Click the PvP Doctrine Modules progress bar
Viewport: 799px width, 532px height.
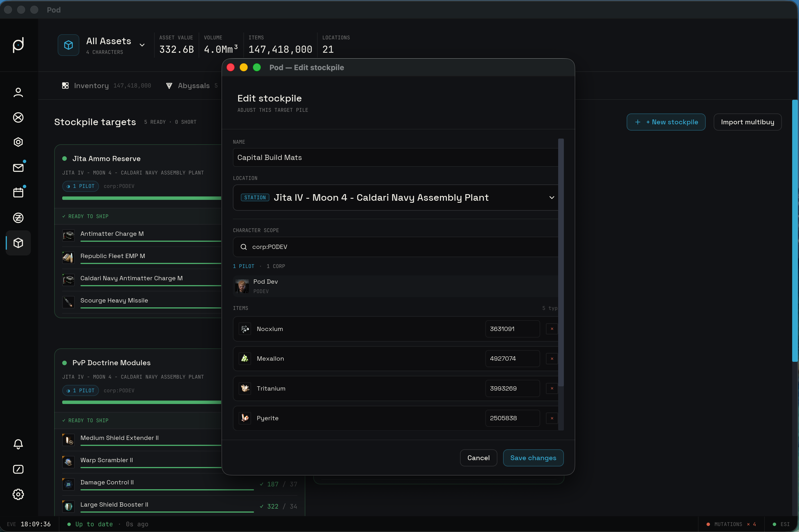click(x=142, y=402)
